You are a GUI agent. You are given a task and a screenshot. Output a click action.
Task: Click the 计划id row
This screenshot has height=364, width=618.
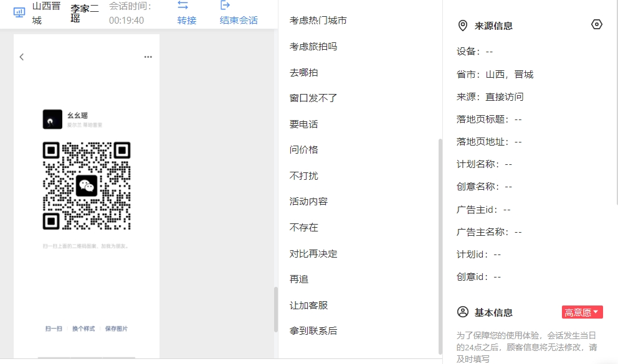(479, 254)
